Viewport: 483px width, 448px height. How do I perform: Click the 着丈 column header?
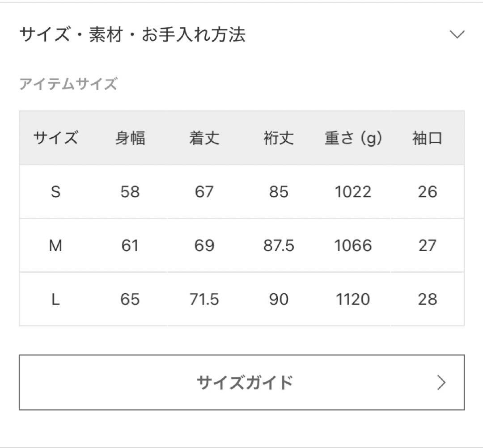click(204, 139)
